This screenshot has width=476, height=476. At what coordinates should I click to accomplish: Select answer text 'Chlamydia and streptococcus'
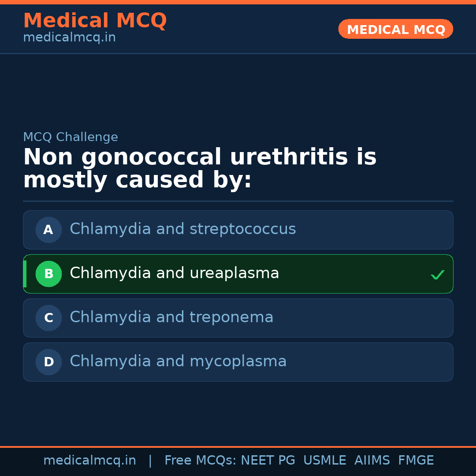pyautogui.click(x=182, y=229)
